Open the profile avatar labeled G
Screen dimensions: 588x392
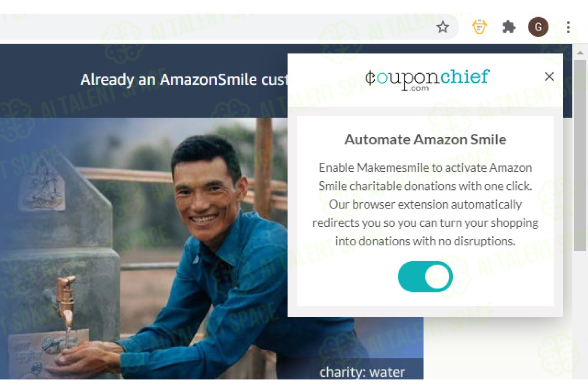(x=538, y=27)
